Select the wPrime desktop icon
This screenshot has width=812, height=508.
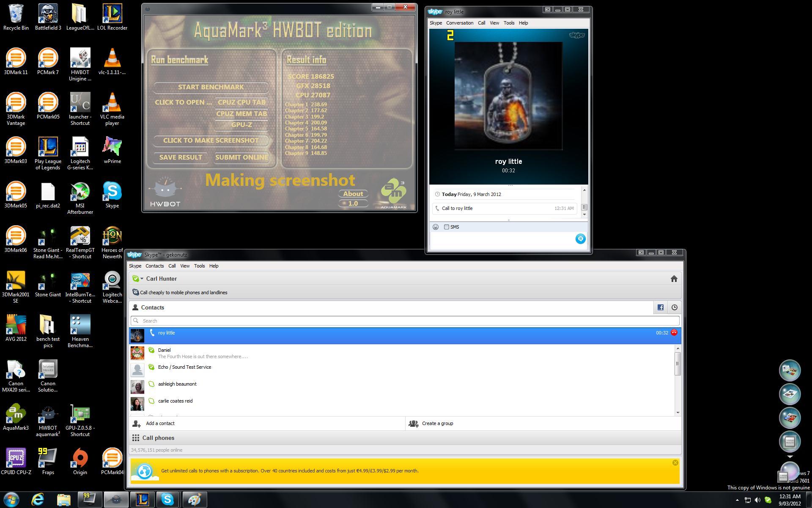click(x=112, y=151)
